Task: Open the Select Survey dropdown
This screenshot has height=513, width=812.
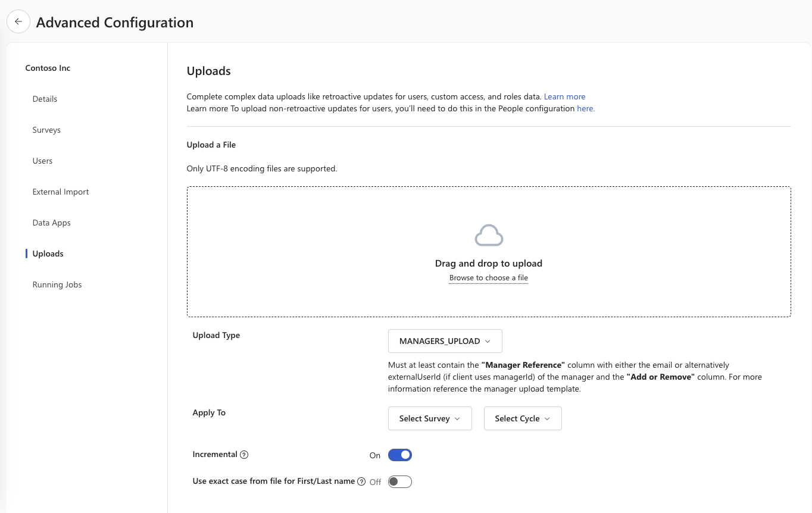Action: (x=430, y=418)
